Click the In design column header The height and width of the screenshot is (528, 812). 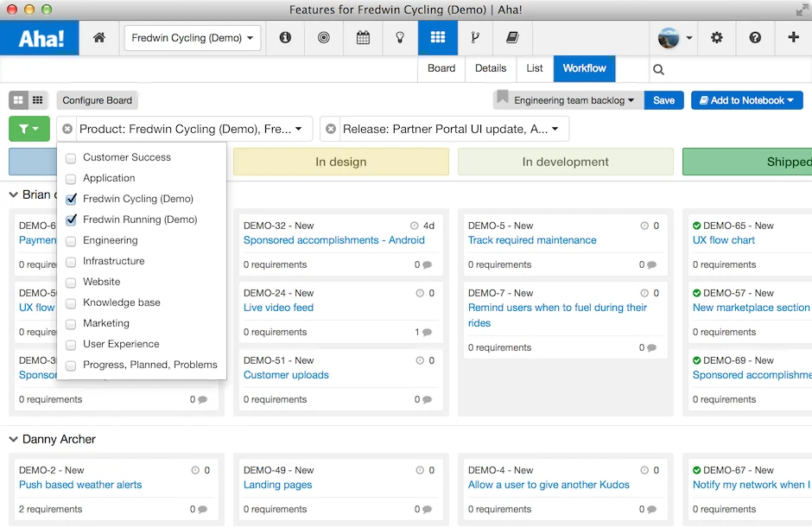tap(340, 162)
